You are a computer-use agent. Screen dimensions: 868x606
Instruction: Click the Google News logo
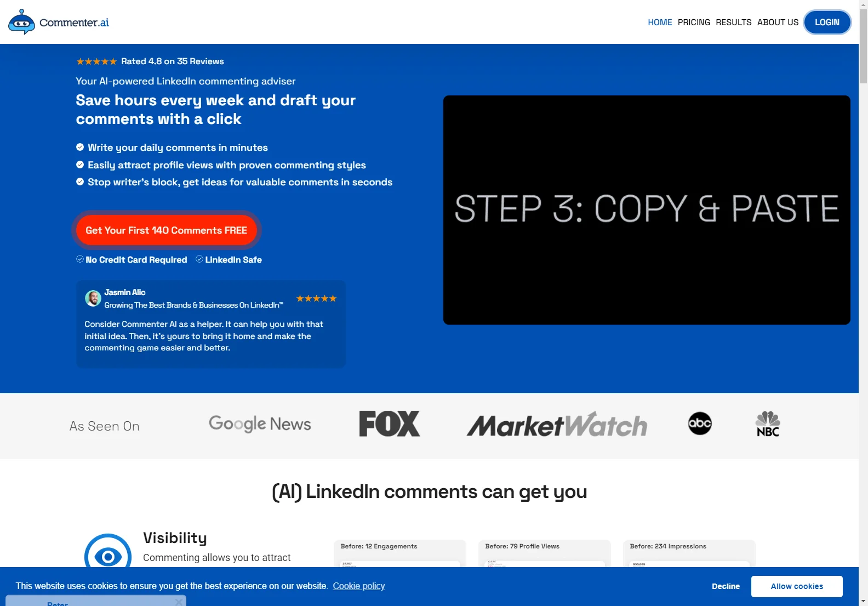pos(260,424)
